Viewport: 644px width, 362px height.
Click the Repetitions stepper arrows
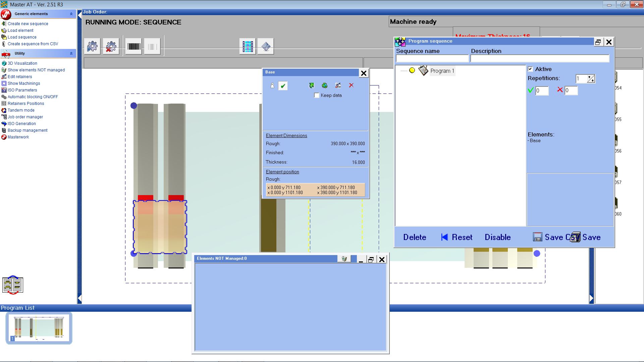591,79
